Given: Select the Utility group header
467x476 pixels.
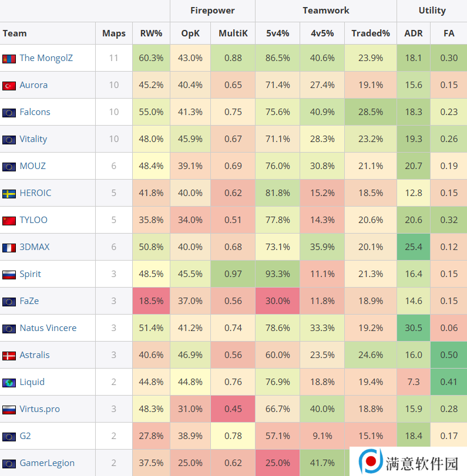Looking at the screenshot, I should pyautogui.click(x=432, y=11).
